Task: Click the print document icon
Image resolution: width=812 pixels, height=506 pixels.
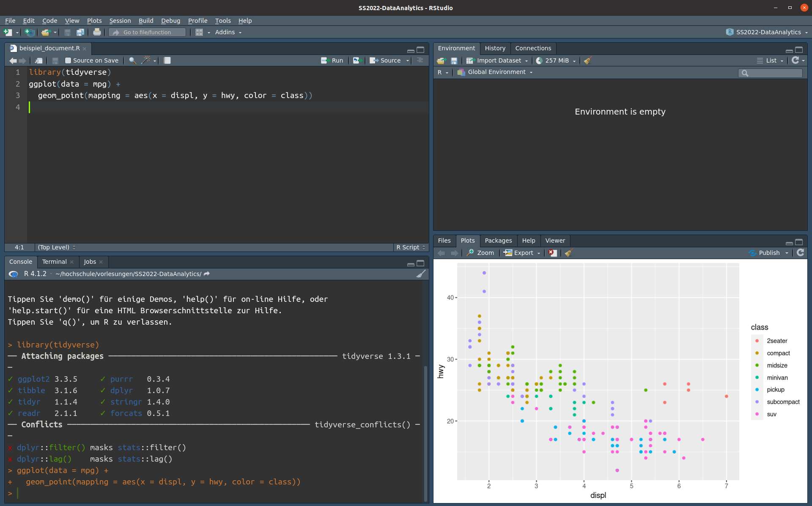Action: pos(97,32)
